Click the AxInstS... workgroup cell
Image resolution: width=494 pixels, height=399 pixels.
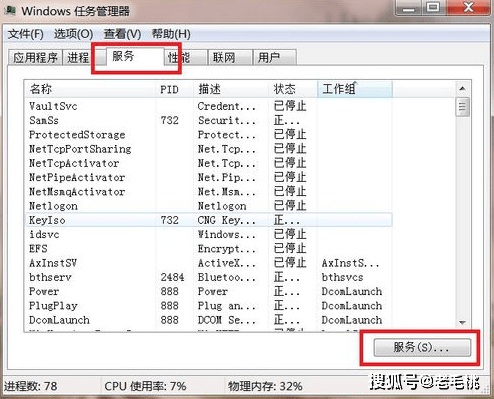pos(350,263)
